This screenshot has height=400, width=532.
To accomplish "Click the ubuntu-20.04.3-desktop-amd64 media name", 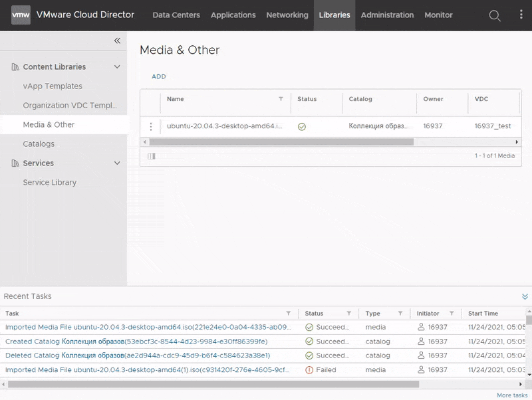I will [224, 126].
